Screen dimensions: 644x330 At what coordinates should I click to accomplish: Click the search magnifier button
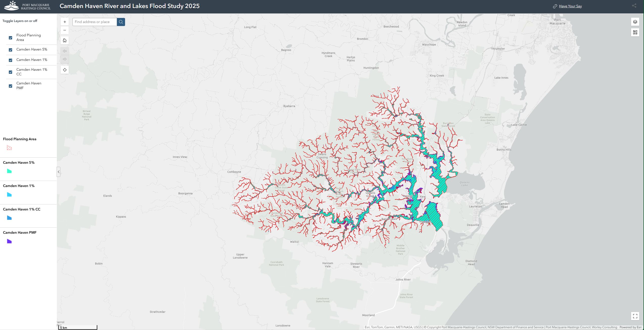(121, 22)
